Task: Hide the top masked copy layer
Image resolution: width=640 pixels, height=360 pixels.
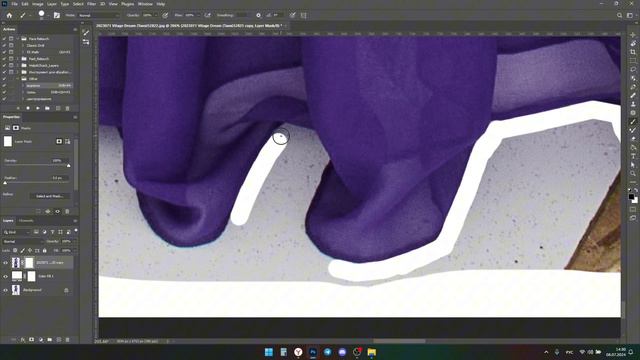Action: pyautogui.click(x=5, y=263)
